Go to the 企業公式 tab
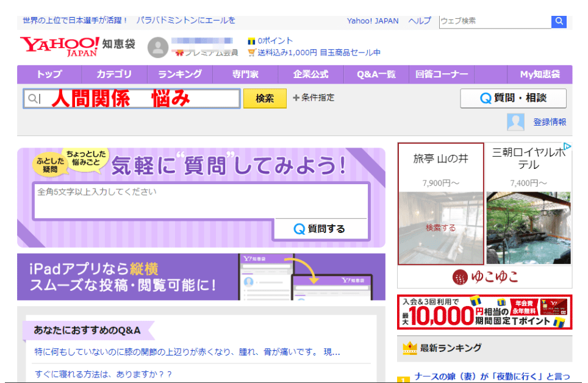This screenshot has height=383, width=588. 311,74
